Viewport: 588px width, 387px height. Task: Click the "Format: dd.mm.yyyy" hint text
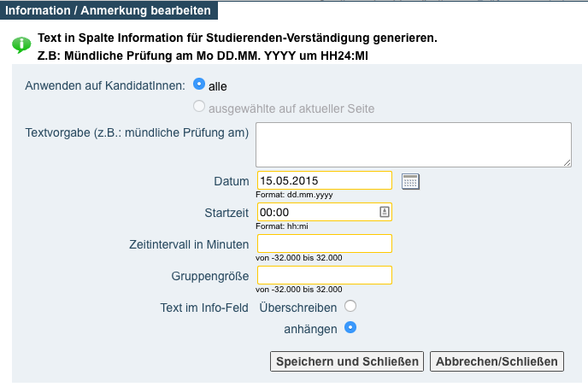[x=294, y=195]
